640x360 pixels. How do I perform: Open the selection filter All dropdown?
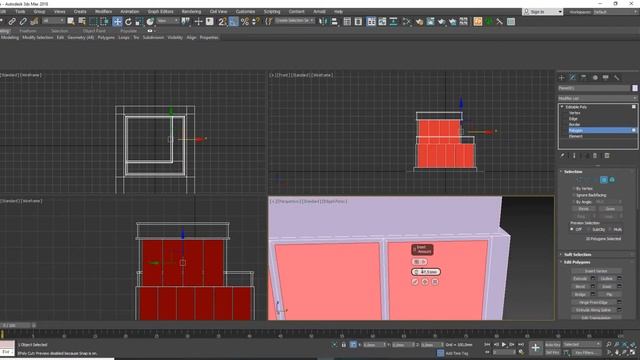click(54, 21)
